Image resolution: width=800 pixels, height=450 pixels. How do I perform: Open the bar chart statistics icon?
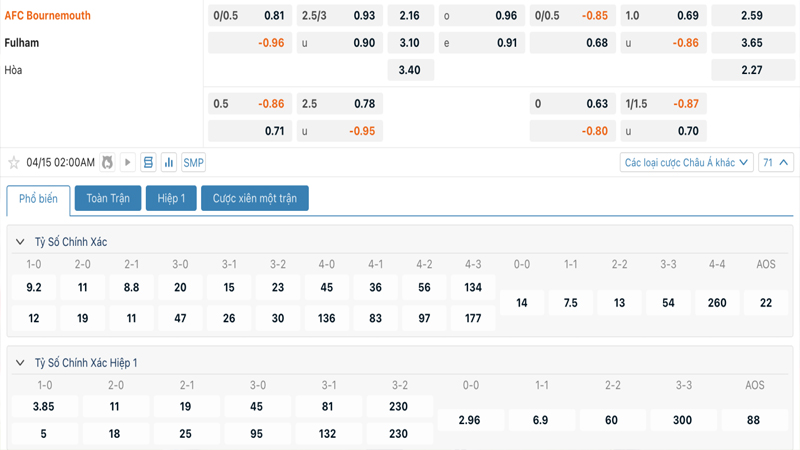tap(169, 163)
